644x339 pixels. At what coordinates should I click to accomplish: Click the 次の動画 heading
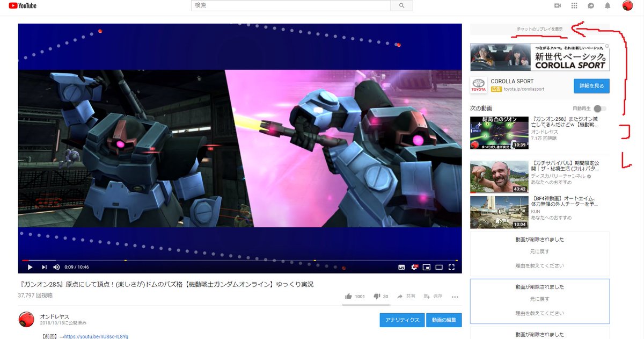(x=481, y=109)
